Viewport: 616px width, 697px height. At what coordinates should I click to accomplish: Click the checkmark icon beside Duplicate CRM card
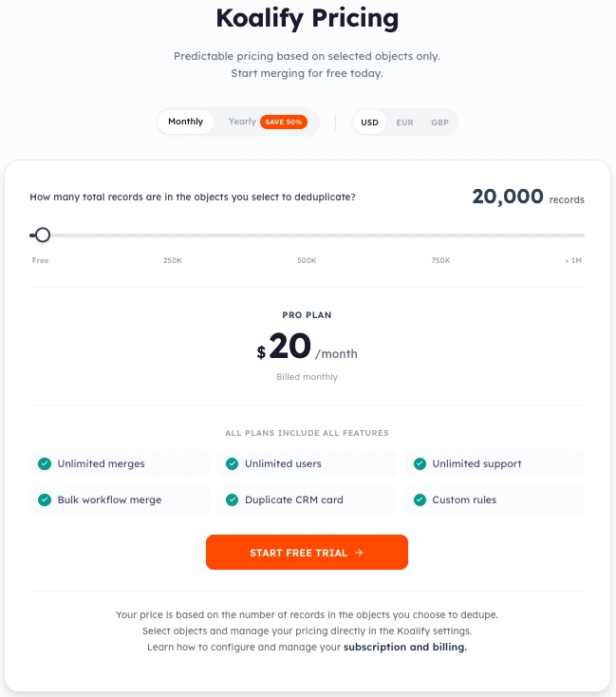tap(232, 499)
